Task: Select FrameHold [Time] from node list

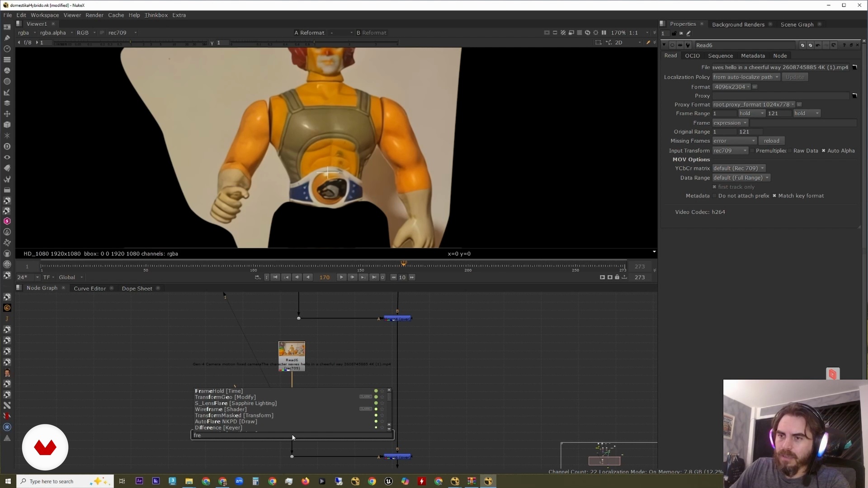Action: (219, 391)
